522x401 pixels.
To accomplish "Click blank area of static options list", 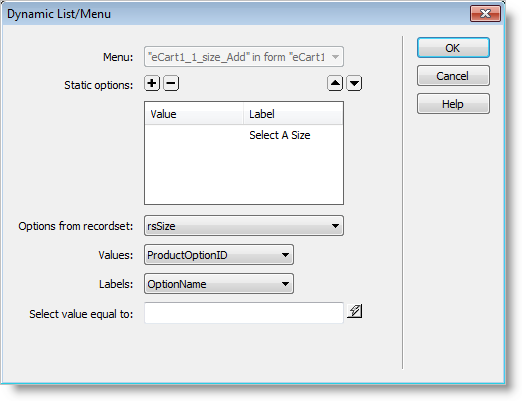I will click(x=244, y=173).
